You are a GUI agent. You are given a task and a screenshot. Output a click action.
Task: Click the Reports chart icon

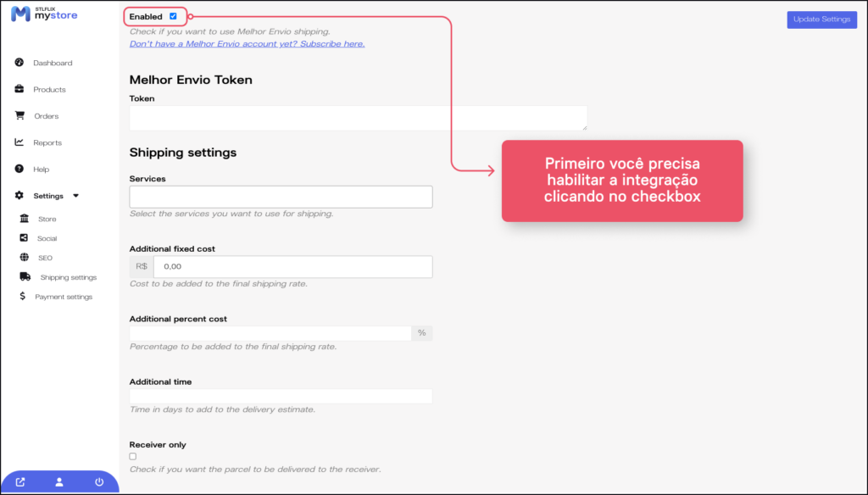19,142
